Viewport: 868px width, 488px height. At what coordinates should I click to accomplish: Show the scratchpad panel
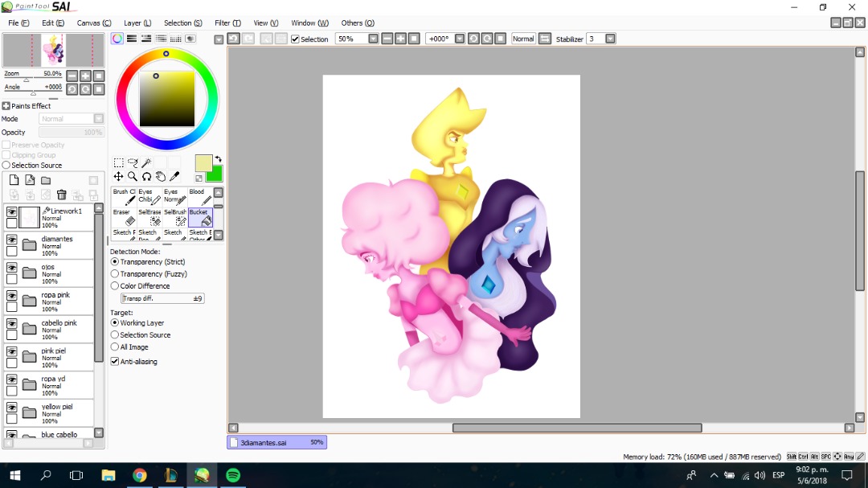tap(190, 39)
